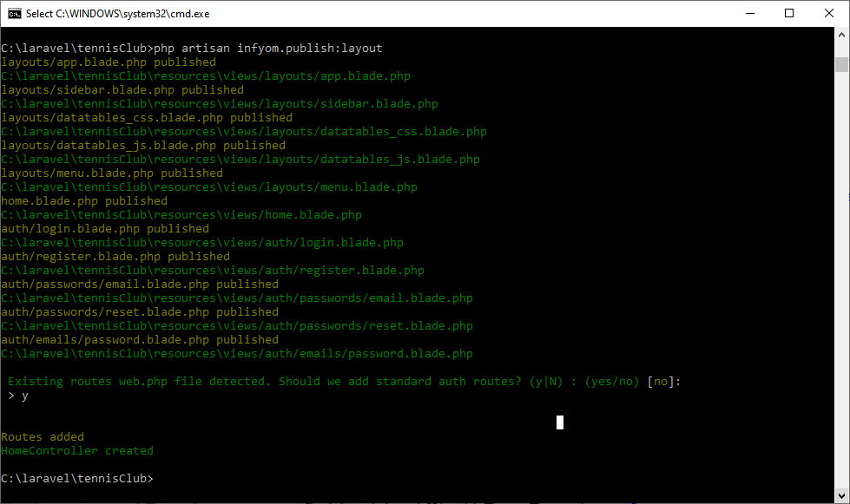Screen dimensions: 850x504
Task: Select the 'Routes added' status line
Action: (42, 436)
